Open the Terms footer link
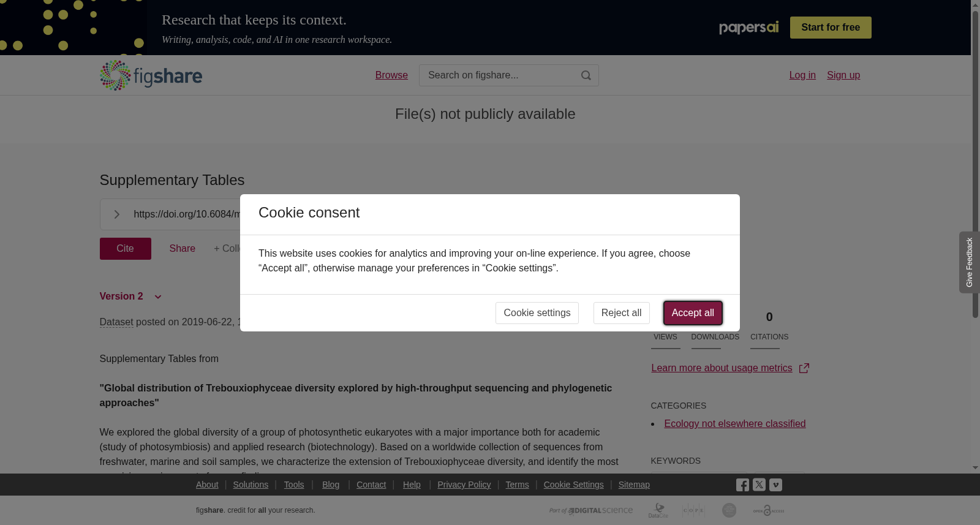The image size is (980, 525). click(517, 485)
